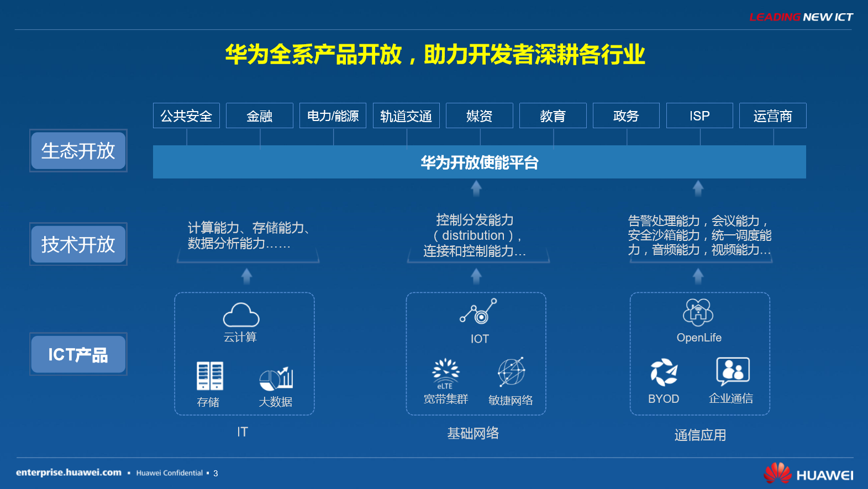Click the LEADING NEW ICT slogan
The image size is (868, 489).
point(801,17)
